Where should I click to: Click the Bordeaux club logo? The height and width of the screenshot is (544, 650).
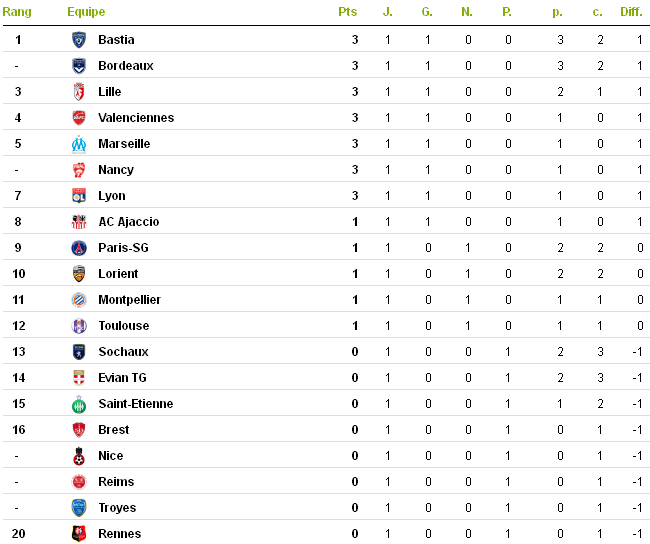point(79,66)
